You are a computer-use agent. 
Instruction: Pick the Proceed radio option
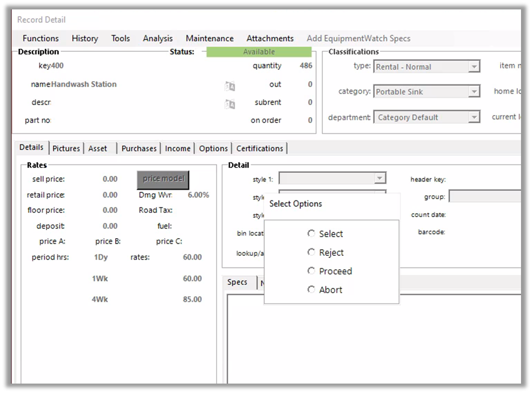click(x=311, y=271)
